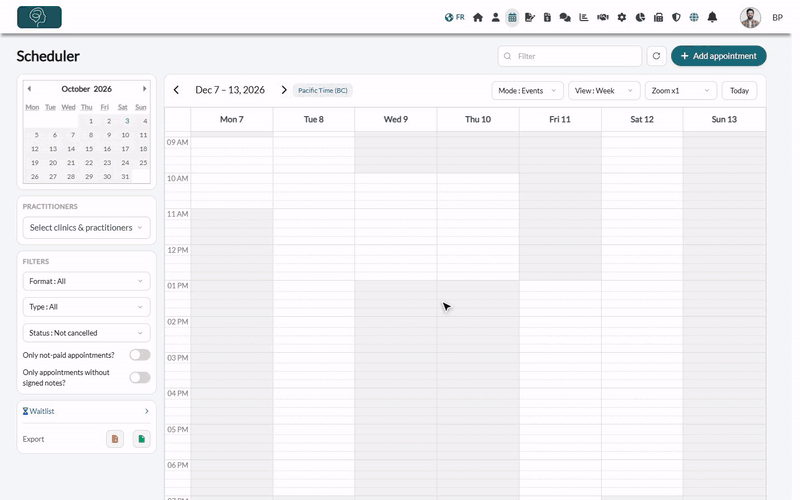The height and width of the screenshot is (500, 800).
Task: Select the Tue 8 column header
Action: tap(314, 119)
